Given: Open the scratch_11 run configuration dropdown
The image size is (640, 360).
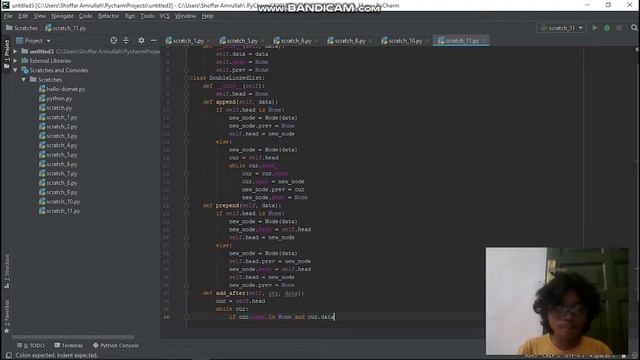Looking at the screenshot, I should tap(561, 28).
